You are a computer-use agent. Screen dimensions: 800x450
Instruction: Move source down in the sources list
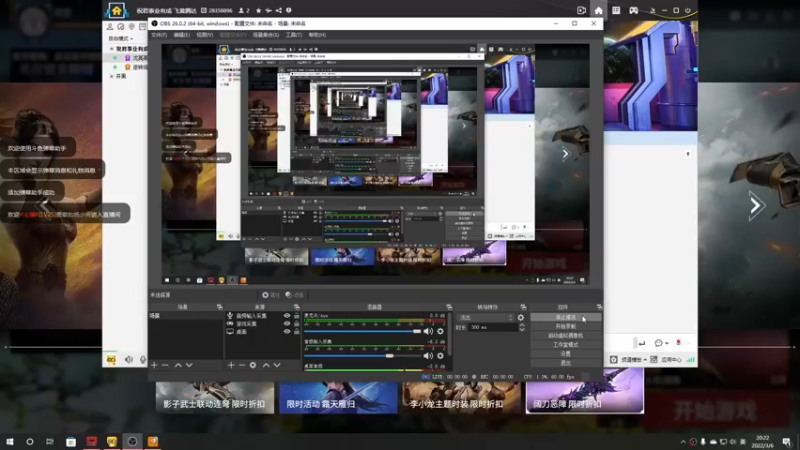coord(277,365)
